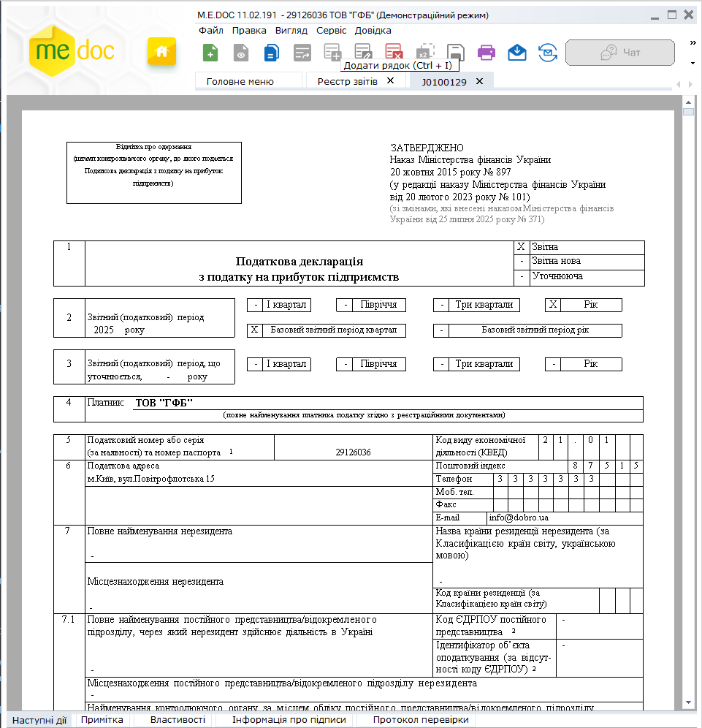Open the 'Протокол перевірки' panel
Image resolution: width=702 pixels, height=728 pixels.
(x=420, y=720)
